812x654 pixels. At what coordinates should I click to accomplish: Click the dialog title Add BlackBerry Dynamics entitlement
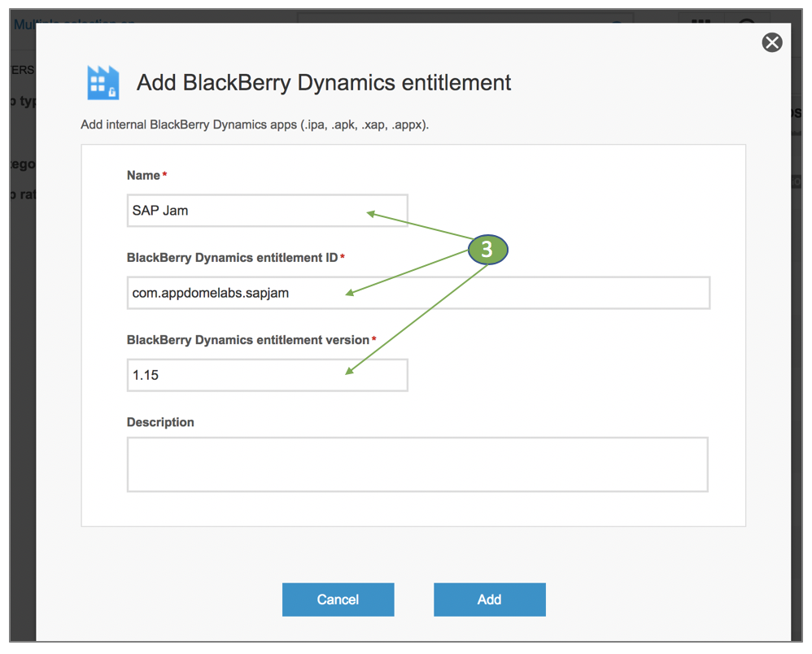coord(324,83)
